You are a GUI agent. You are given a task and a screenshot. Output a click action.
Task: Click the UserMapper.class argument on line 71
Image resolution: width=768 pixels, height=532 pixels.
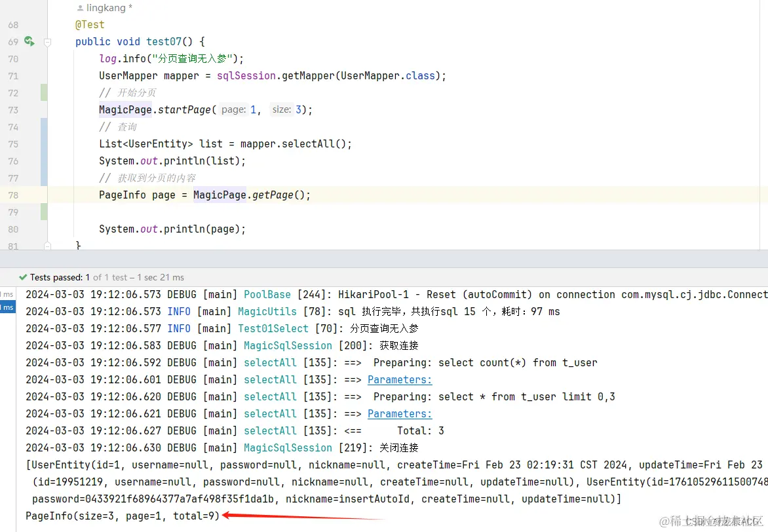point(388,76)
